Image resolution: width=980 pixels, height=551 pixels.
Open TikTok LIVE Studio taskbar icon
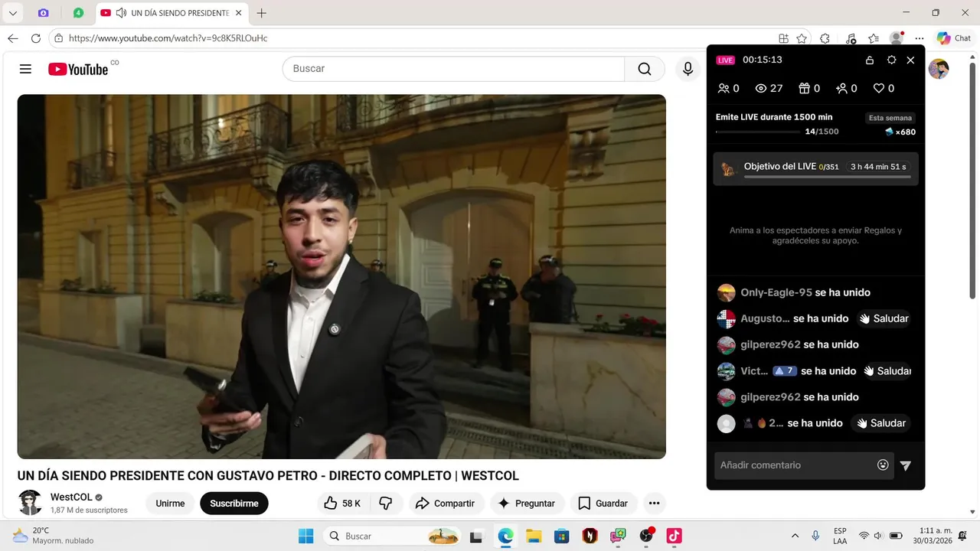[x=674, y=536]
